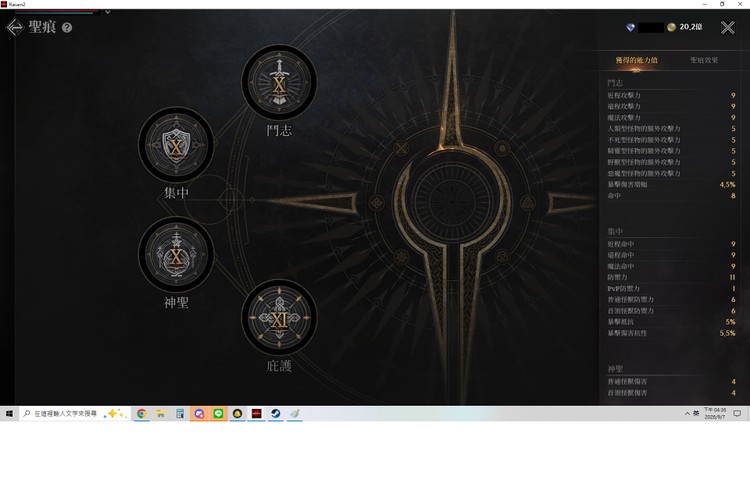Switch to the 聖痕效果 tab
This screenshot has width=750, height=483.
(x=704, y=60)
